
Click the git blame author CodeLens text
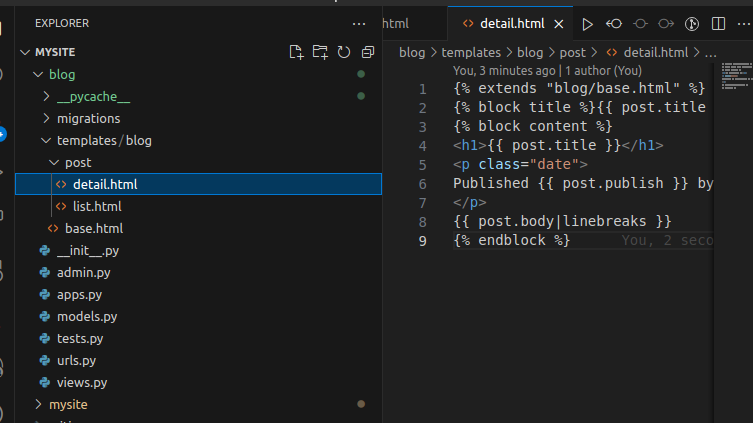[547, 71]
